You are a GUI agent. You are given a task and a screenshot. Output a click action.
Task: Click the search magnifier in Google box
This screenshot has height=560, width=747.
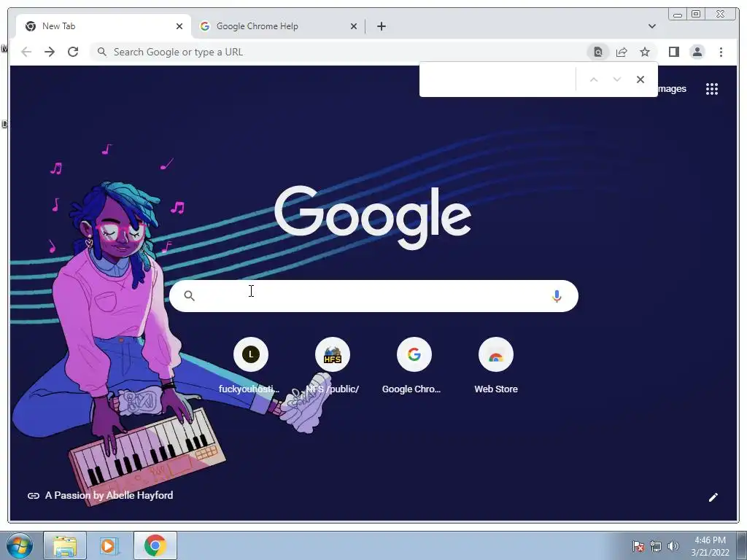pos(189,296)
